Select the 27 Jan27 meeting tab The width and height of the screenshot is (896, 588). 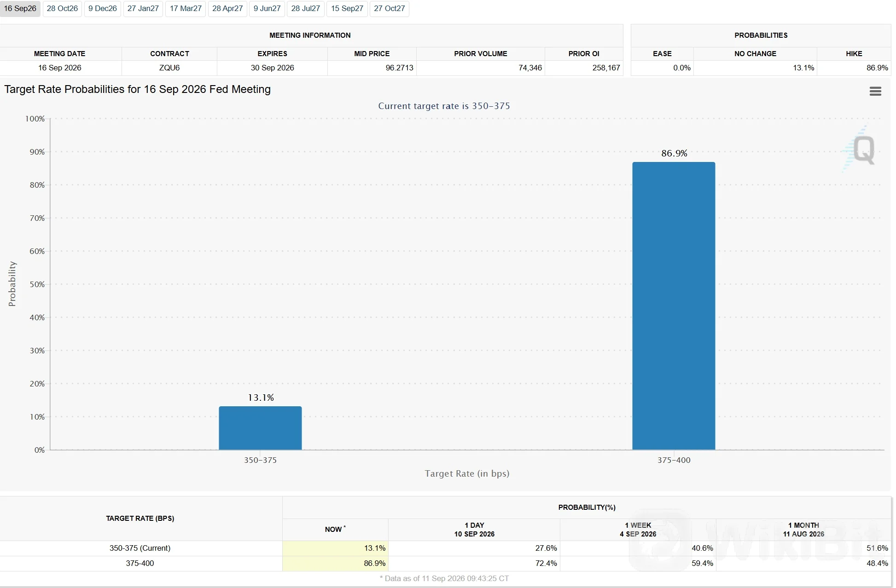click(143, 9)
